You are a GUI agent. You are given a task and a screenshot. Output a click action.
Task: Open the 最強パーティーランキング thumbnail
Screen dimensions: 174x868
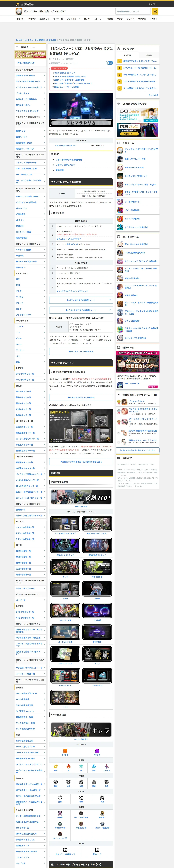pos(97,524)
